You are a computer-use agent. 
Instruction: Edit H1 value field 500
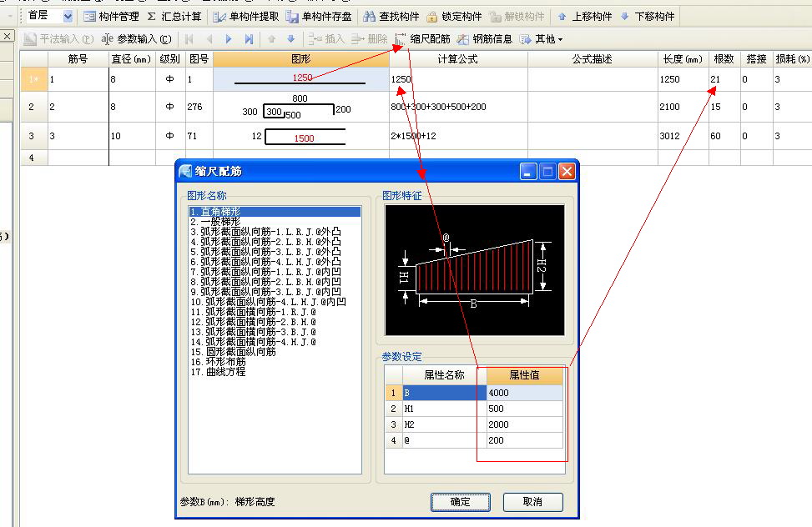click(x=524, y=409)
